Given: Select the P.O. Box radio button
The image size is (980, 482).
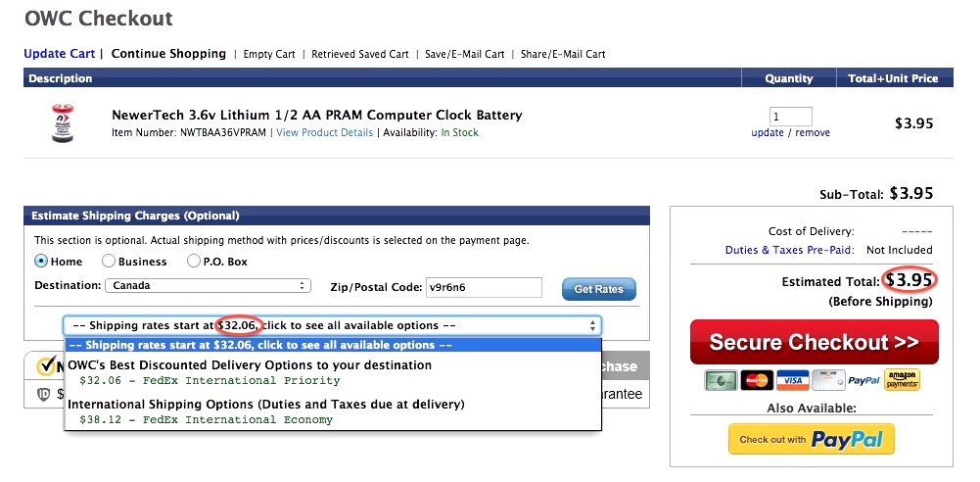Looking at the screenshot, I should pyautogui.click(x=194, y=262).
